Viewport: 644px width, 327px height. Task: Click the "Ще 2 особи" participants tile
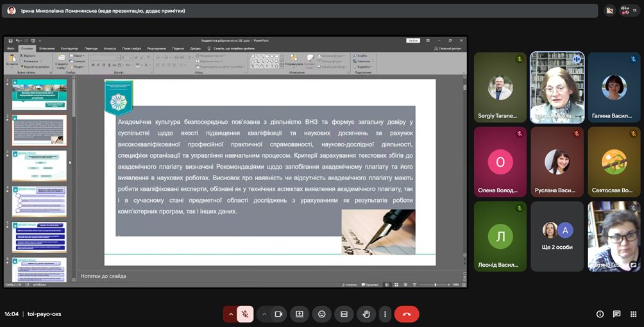click(x=557, y=236)
